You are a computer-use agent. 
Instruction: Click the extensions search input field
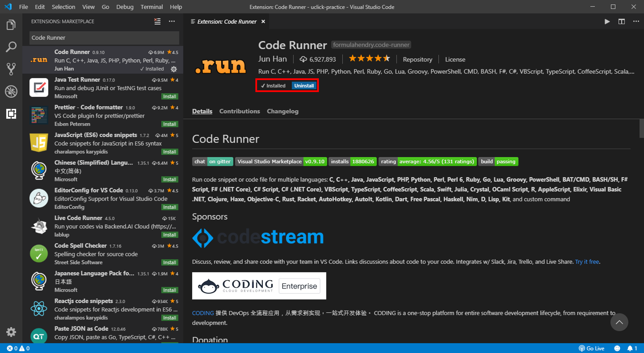[x=104, y=38]
